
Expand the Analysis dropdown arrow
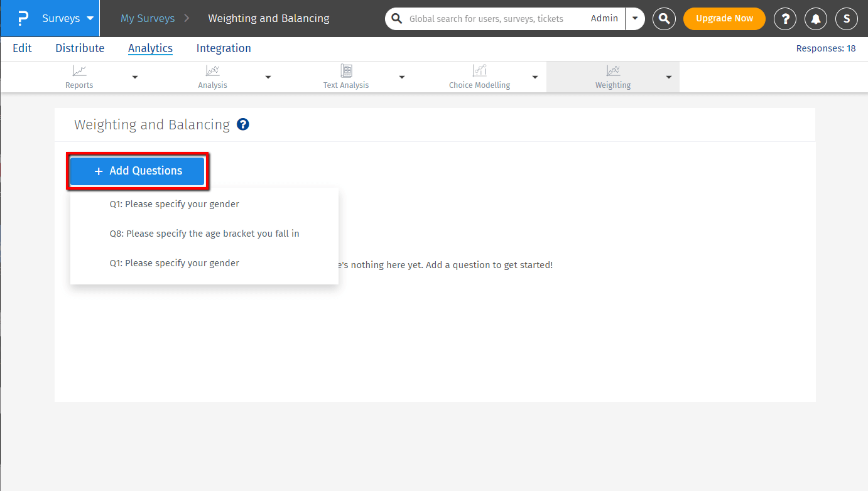[268, 77]
